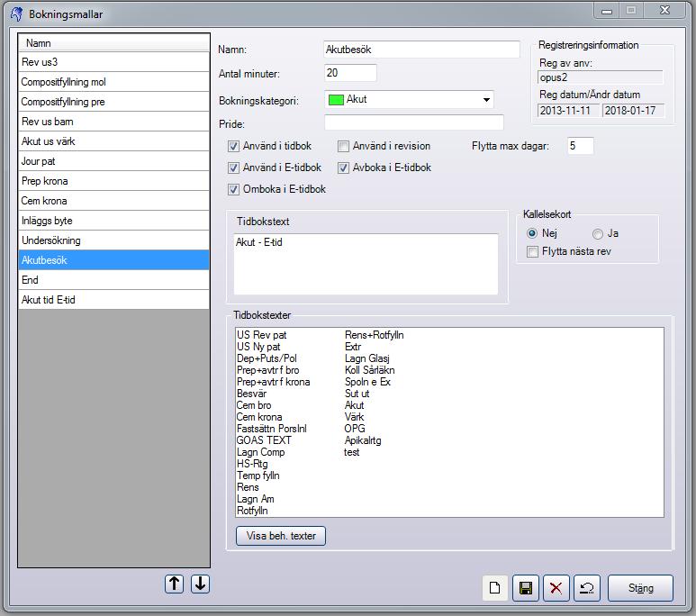Select Ja radio button for Kallelsekort

[598, 233]
